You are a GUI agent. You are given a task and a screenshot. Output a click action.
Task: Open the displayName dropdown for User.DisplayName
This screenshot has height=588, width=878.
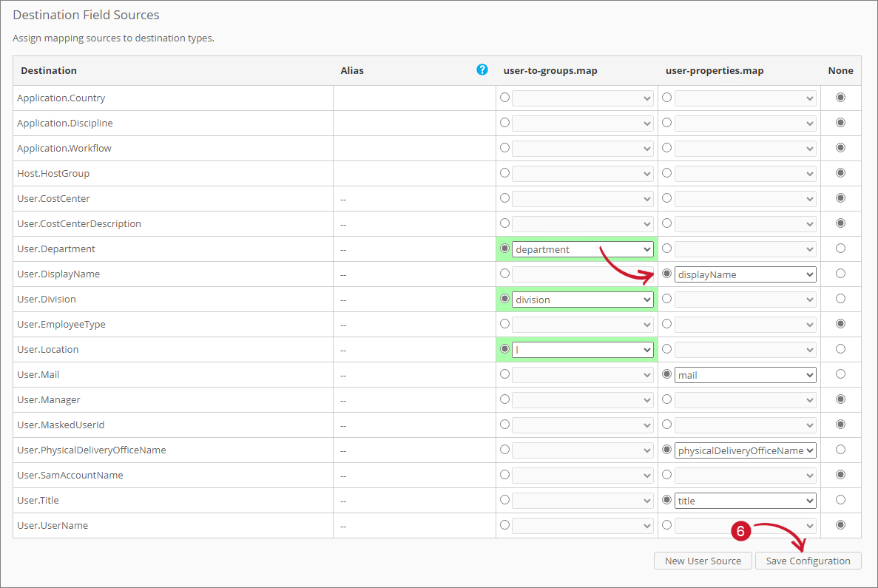746,274
